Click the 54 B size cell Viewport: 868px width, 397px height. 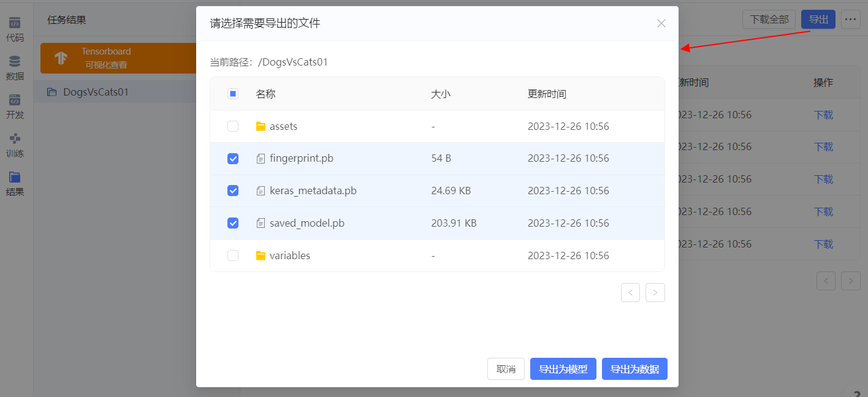click(441, 159)
